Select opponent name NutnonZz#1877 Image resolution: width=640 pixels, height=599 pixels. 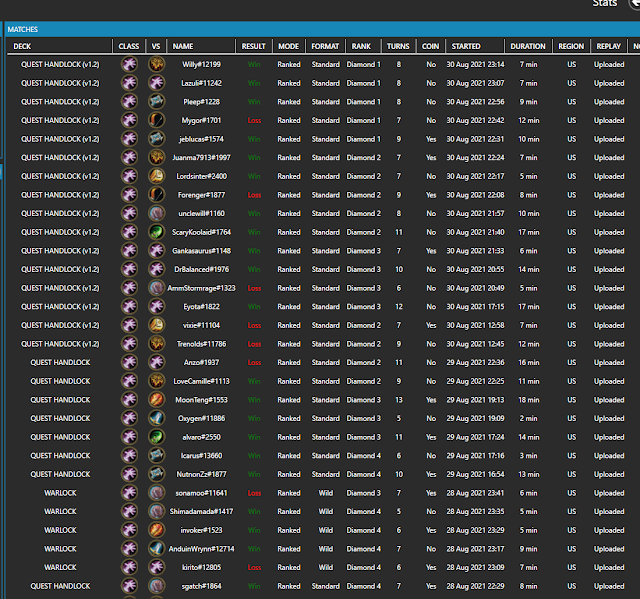click(201, 474)
